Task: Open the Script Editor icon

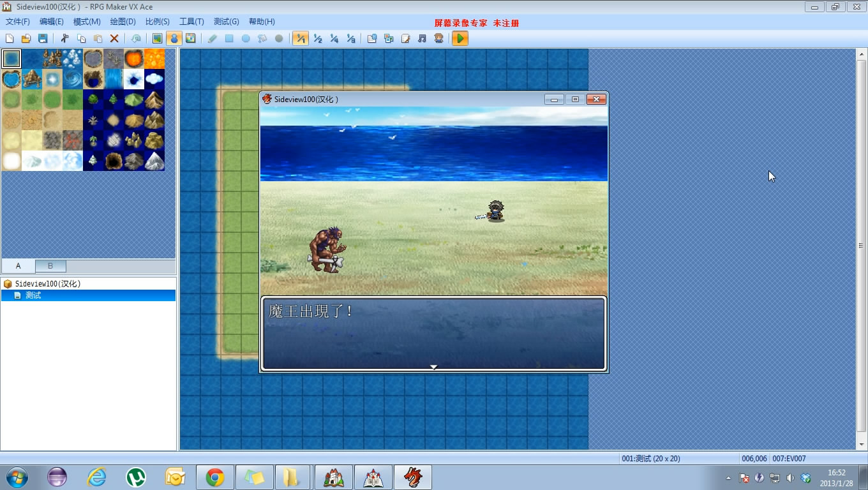Action: (405, 38)
